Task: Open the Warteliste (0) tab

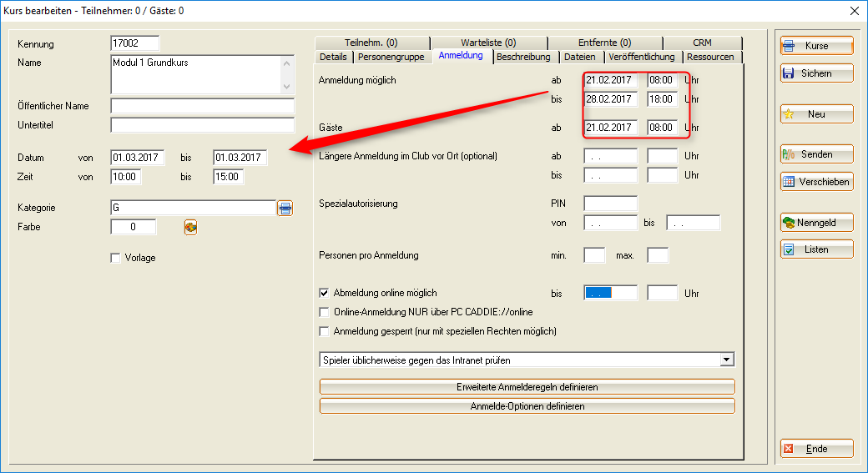Action: (488, 43)
